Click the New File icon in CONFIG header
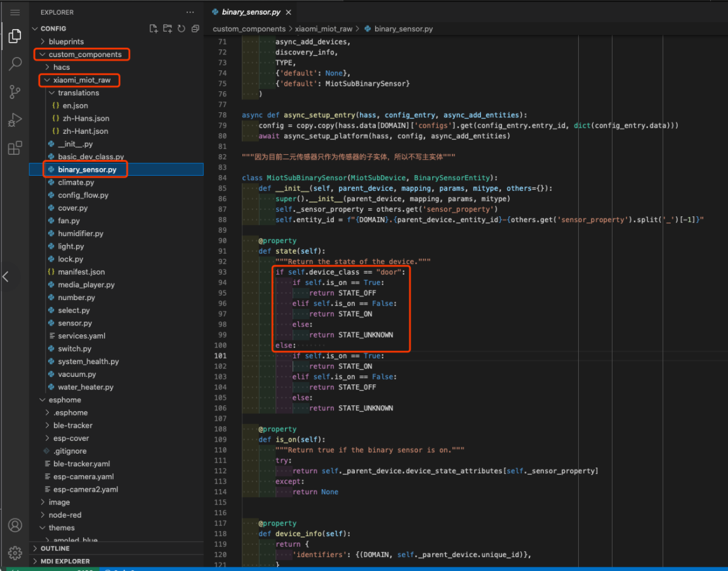728x571 pixels. [154, 29]
